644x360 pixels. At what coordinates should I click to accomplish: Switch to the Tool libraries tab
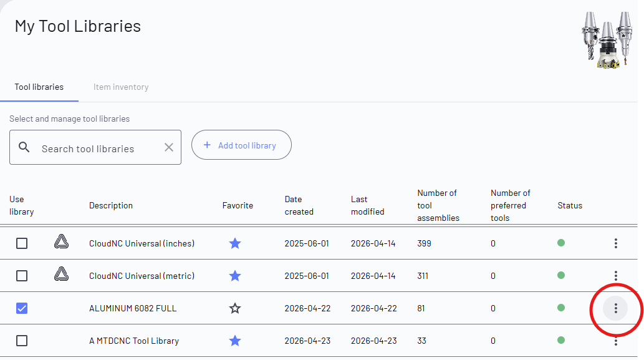point(39,87)
